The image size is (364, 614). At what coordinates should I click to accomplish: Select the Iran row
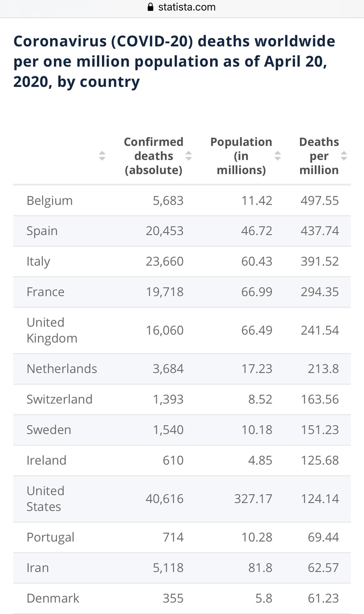tap(182, 568)
